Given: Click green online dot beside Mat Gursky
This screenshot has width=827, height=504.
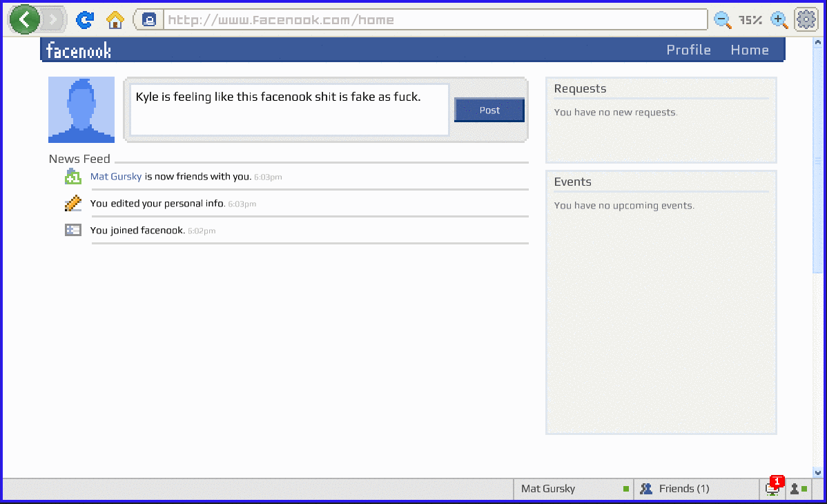Looking at the screenshot, I should click(626, 489).
